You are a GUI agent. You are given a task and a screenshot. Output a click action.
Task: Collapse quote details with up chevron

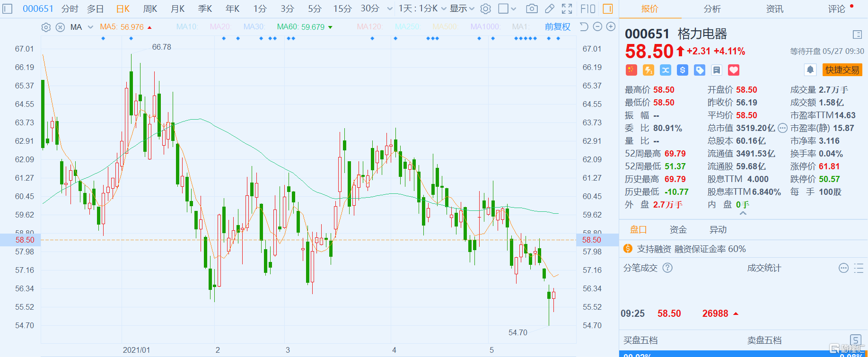tap(743, 213)
